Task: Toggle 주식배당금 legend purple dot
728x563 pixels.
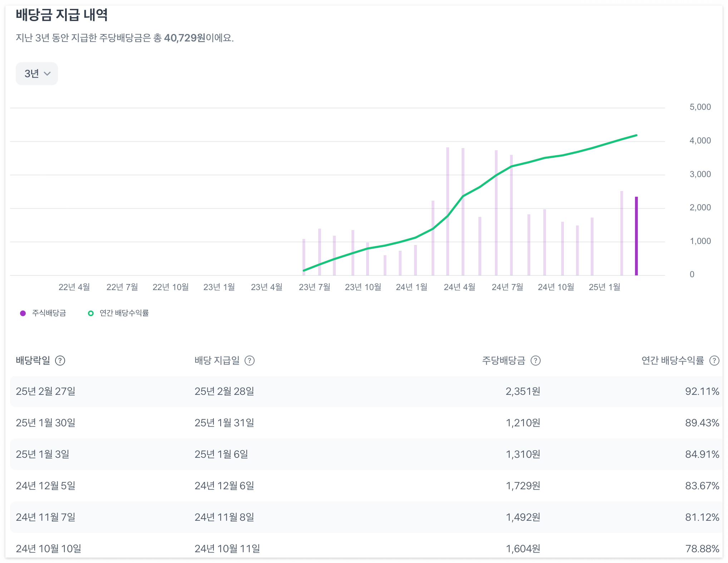Action: [x=23, y=313]
